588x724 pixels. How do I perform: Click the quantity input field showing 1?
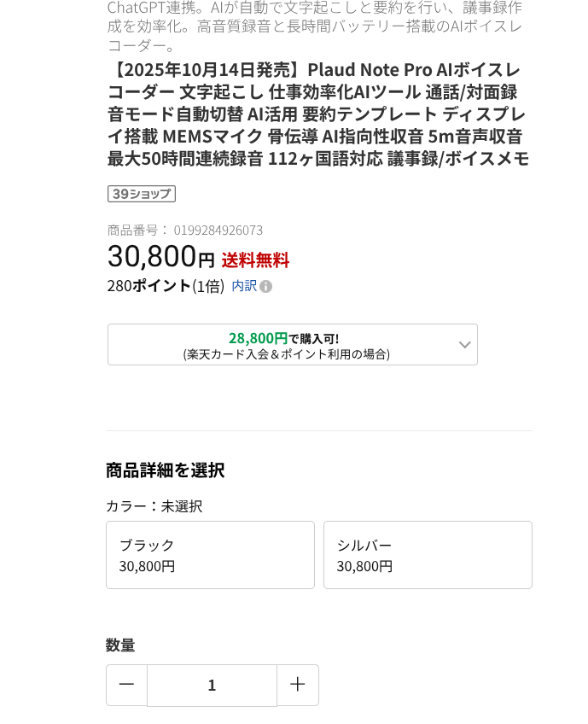[212, 685]
